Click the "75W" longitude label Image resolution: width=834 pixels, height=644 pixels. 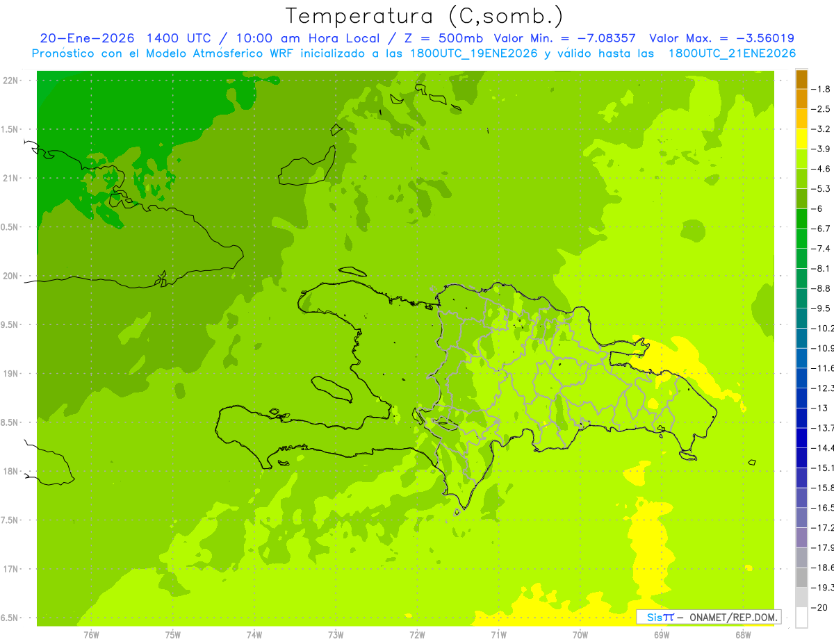(x=173, y=635)
